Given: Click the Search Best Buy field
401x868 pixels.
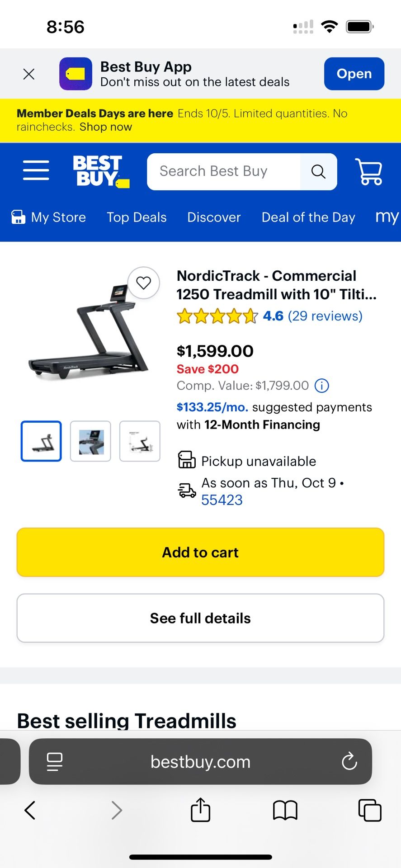Looking at the screenshot, I should point(224,172).
